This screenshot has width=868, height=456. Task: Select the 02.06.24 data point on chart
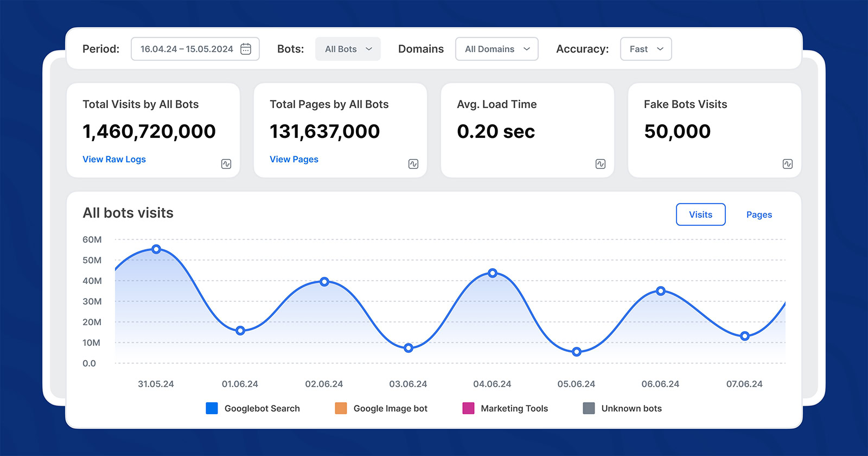[324, 282]
